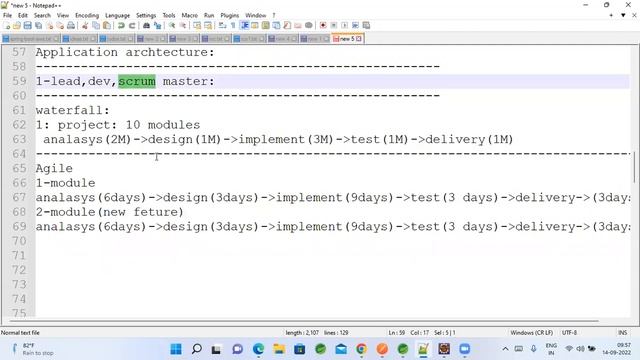Image resolution: width=640 pixels, height=360 pixels.
Task: Open the Define your language icon
Action: pos(255,26)
